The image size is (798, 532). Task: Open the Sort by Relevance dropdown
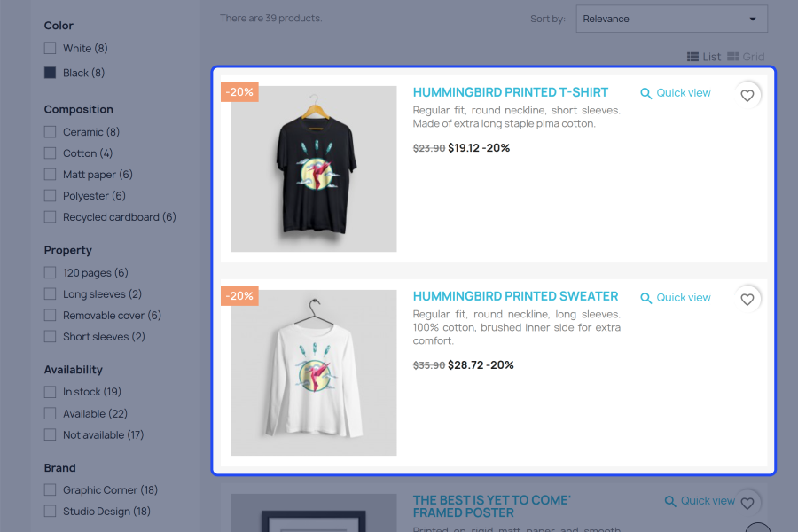tap(671, 19)
